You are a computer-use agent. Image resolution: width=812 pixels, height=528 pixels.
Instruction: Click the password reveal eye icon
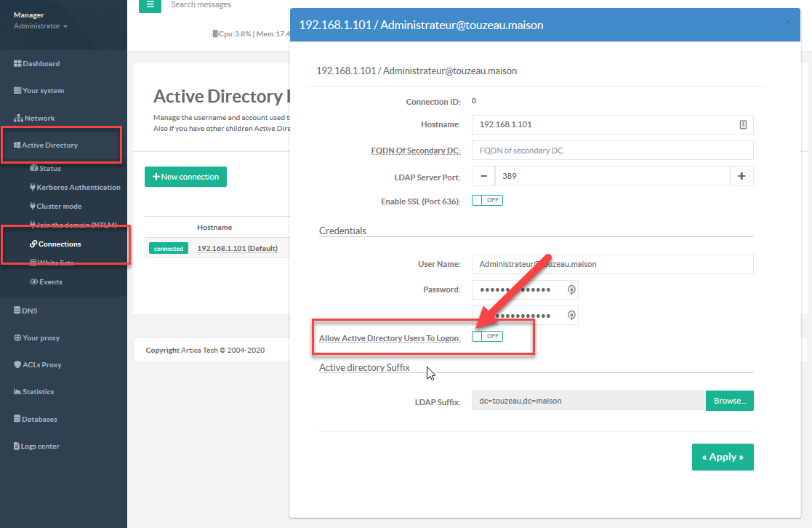pos(571,289)
